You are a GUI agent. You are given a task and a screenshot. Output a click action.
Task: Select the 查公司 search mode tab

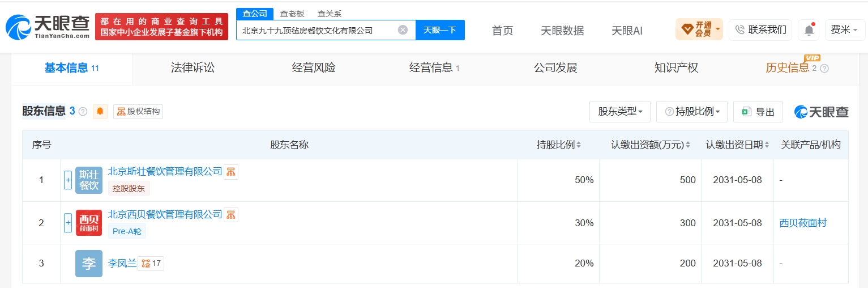click(x=255, y=14)
